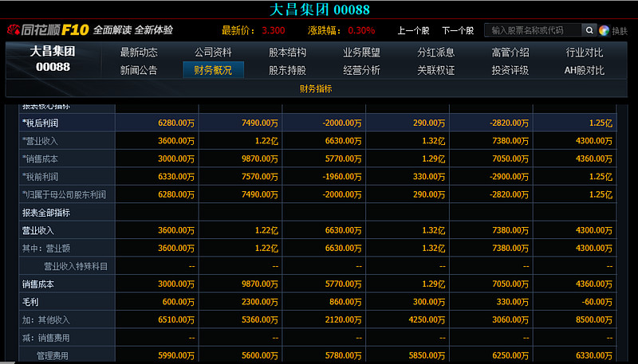
Task: Click the 管理费用 cell showing 5850.00万
Action: tap(408, 355)
